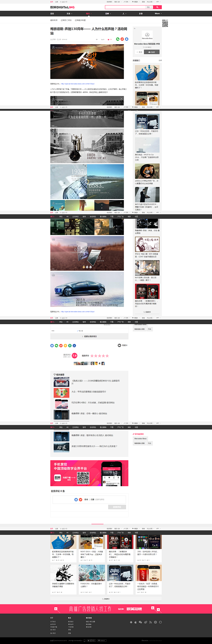Open 关于我们 footer link
The image size is (212, 644).
(x=53, y=621)
